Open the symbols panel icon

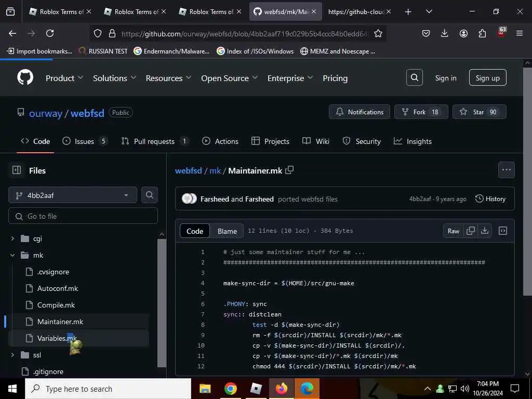503,231
